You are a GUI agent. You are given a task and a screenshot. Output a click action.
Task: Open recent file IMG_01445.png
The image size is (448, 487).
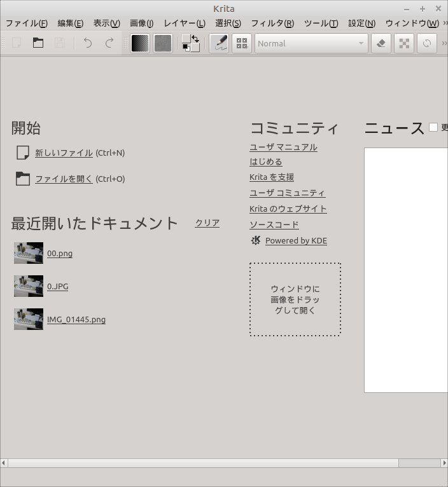point(76,320)
